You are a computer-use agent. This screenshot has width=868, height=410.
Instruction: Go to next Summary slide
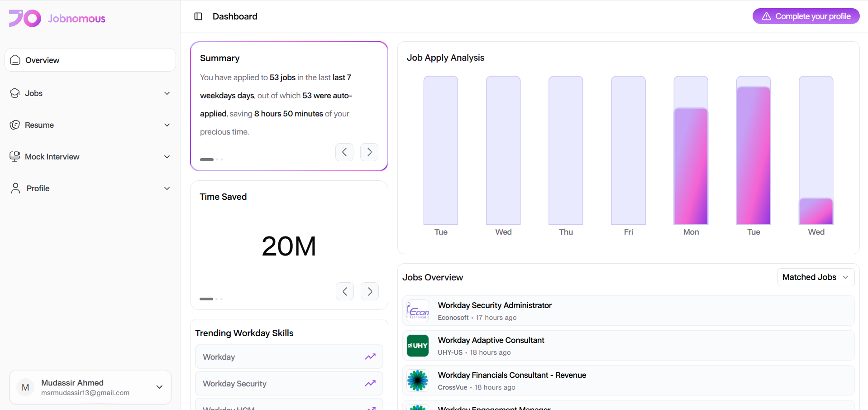tap(369, 152)
